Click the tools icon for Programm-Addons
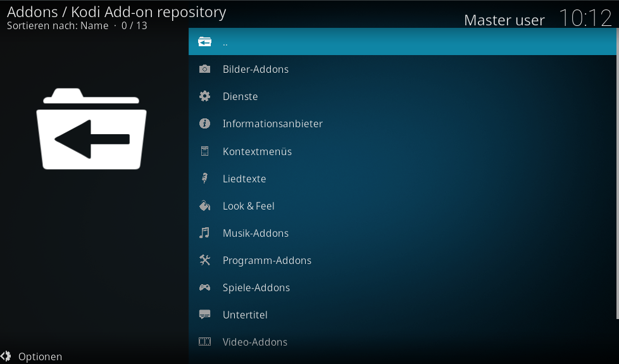 point(204,260)
